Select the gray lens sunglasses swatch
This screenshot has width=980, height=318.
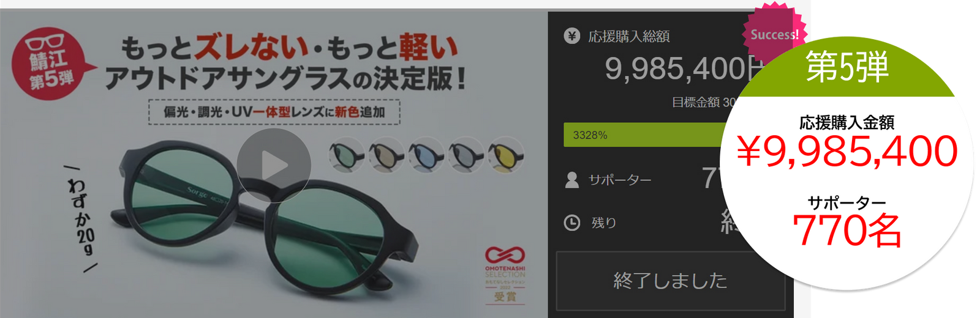(x=466, y=154)
